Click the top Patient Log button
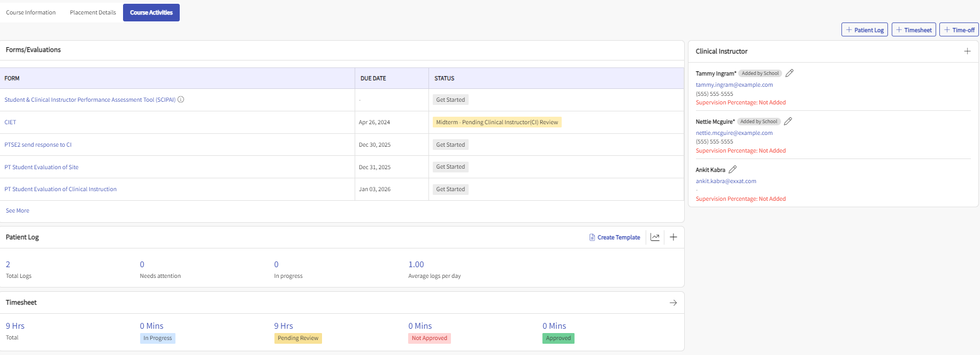The height and width of the screenshot is (355, 980). (x=864, y=30)
